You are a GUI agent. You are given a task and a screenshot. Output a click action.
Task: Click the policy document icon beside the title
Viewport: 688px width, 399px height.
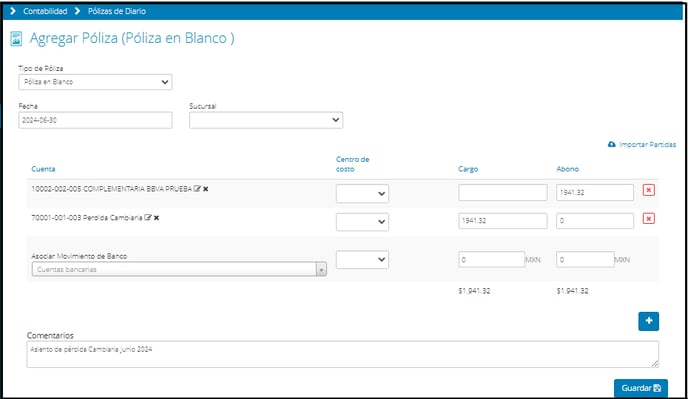pos(16,39)
